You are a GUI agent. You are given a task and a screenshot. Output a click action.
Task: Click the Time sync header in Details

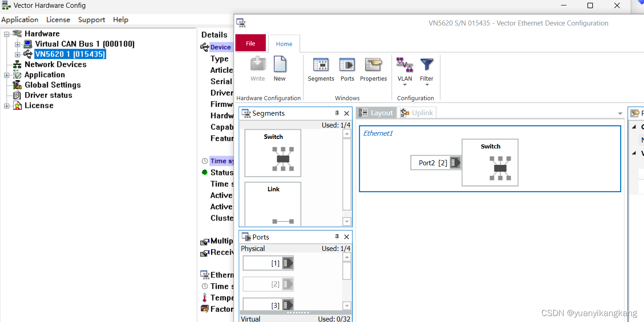(222, 161)
